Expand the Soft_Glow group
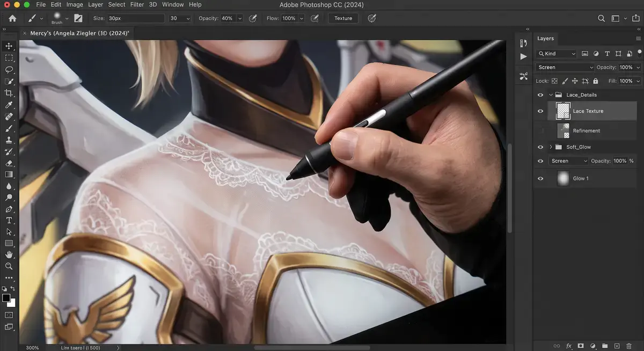The image size is (644, 351). tap(551, 147)
